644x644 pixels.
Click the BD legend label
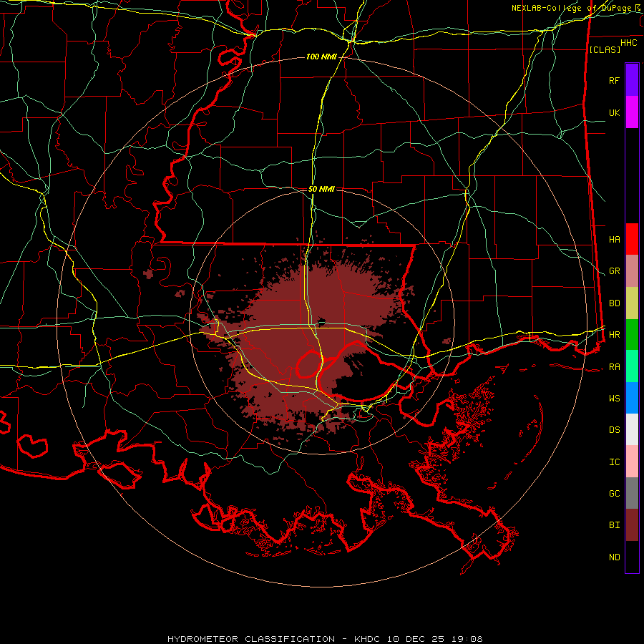(614, 303)
